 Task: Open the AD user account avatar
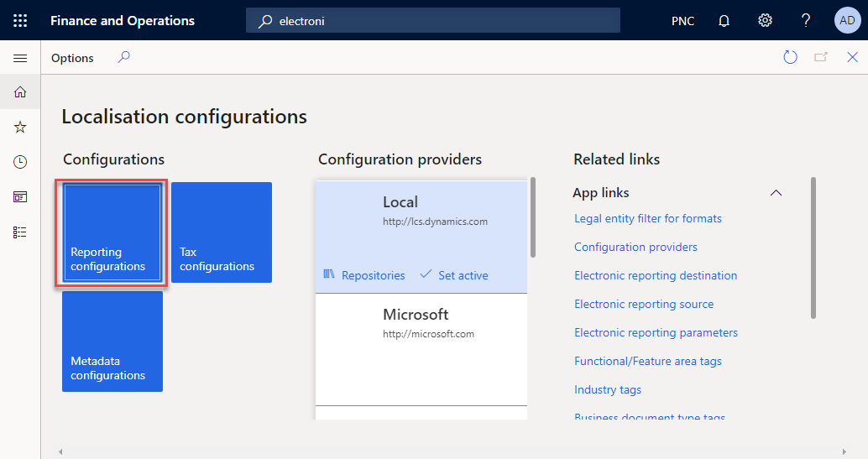tap(847, 20)
